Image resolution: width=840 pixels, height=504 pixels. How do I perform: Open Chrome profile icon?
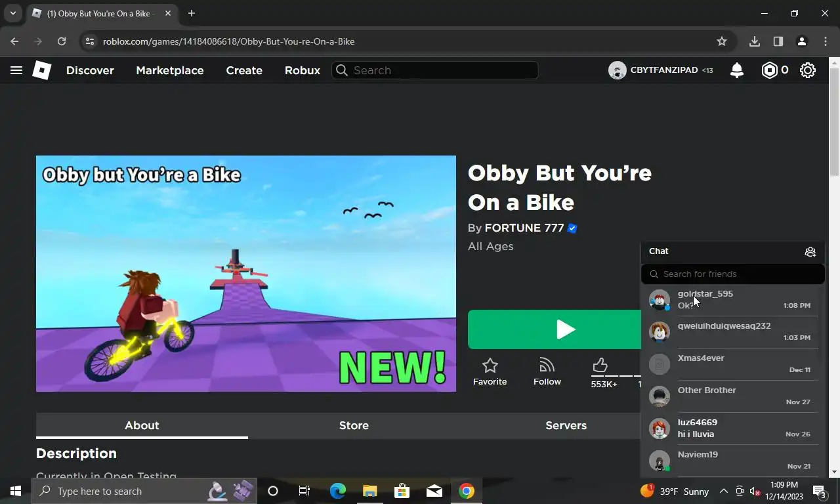(x=802, y=41)
